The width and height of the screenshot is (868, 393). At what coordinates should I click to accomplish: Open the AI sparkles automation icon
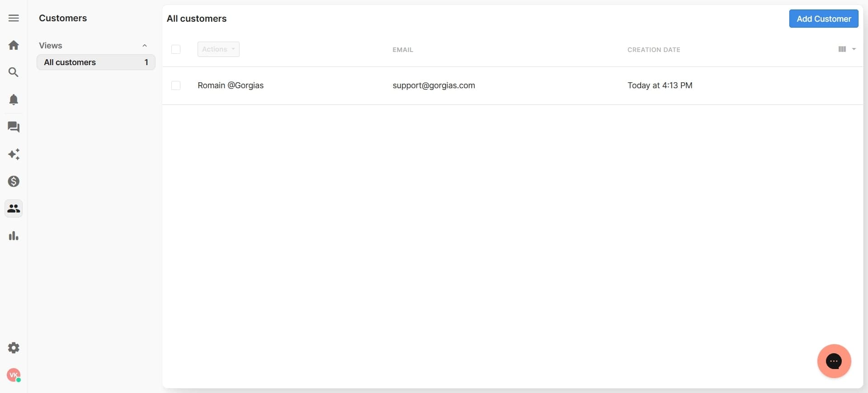[14, 154]
